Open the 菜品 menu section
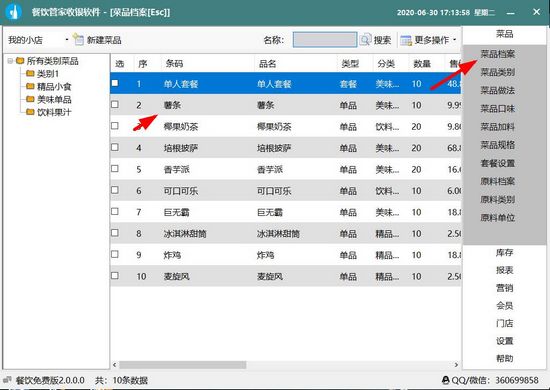This screenshot has width=550, height=390. pyautogui.click(x=504, y=34)
